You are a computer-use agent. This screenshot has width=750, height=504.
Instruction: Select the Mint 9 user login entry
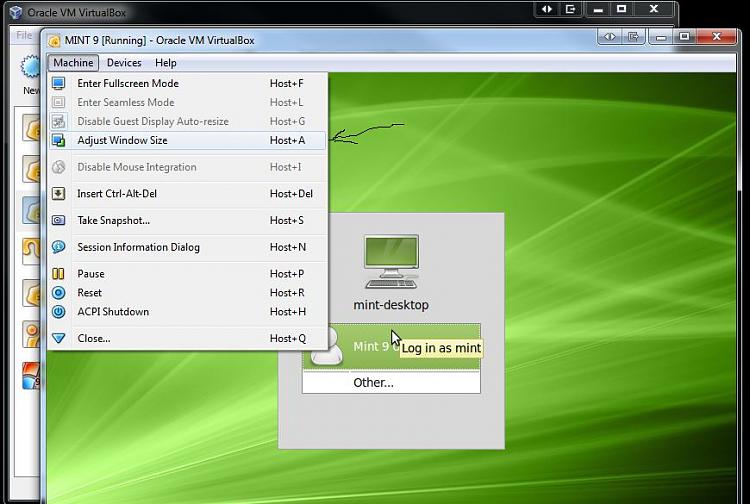(x=391, y=347)
